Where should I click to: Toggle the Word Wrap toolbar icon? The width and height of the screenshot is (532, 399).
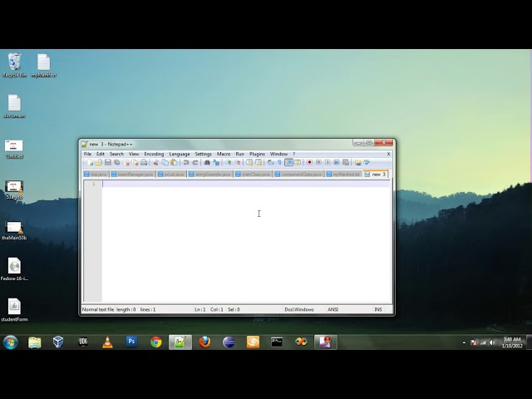pos(270,163)
